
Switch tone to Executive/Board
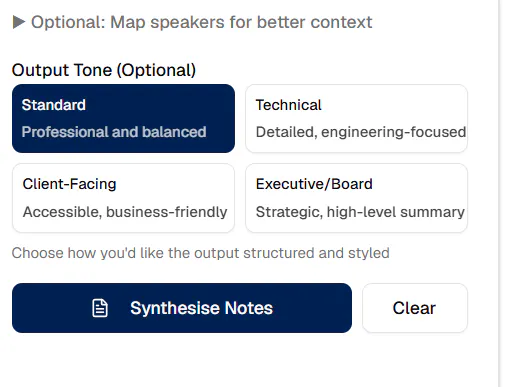pyautogui.click(x=356, y=198)
